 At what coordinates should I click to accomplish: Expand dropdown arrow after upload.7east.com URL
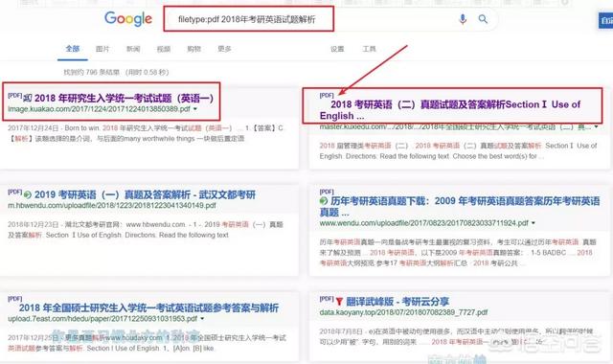202,319
